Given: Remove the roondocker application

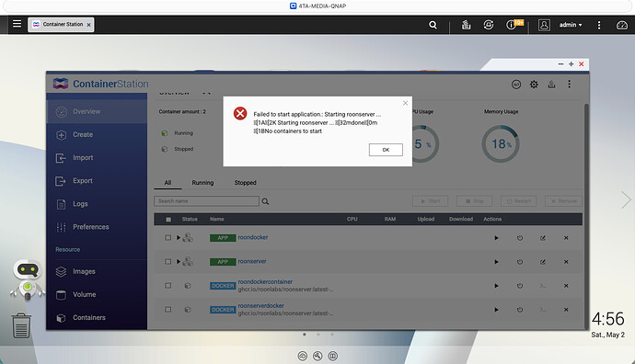Looking at the screenshot, I should click(x=566, y=238).
